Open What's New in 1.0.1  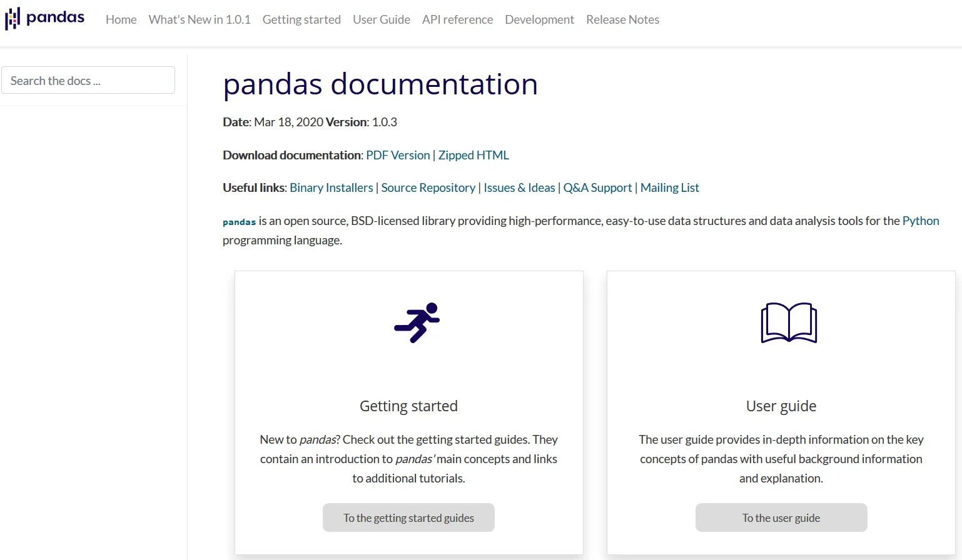pyautogui.click(x=200, y=19)
